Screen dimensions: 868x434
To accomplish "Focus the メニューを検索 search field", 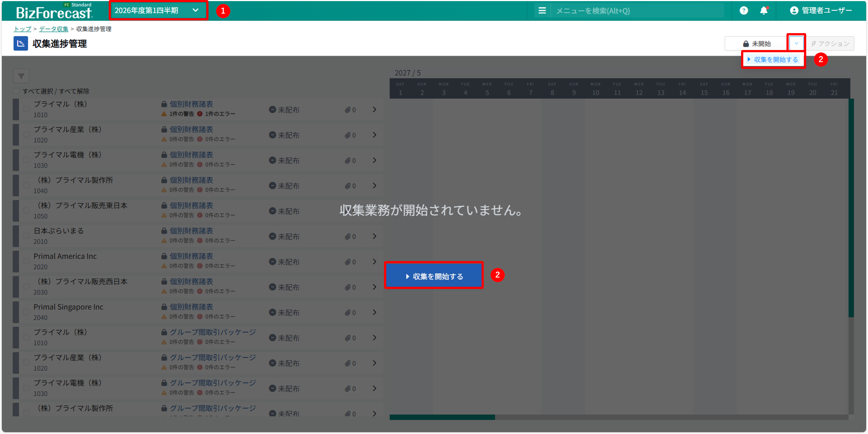I will pos(637,11).
